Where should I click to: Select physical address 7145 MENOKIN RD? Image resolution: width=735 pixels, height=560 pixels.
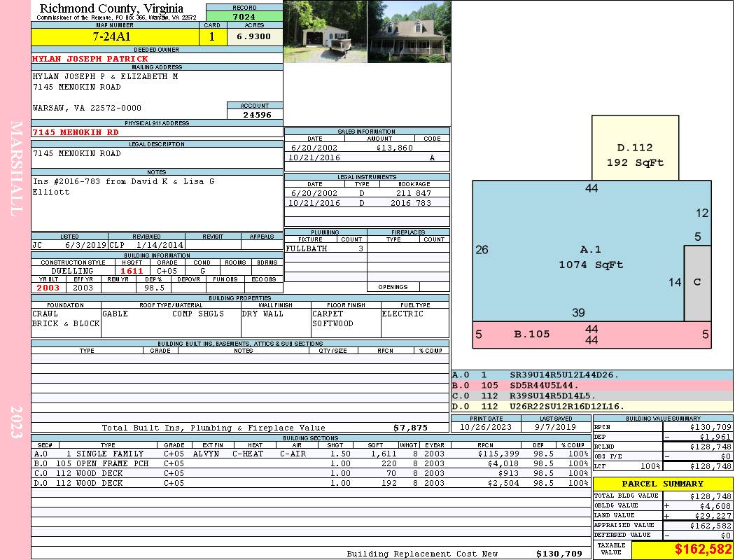tap(76, 132)
